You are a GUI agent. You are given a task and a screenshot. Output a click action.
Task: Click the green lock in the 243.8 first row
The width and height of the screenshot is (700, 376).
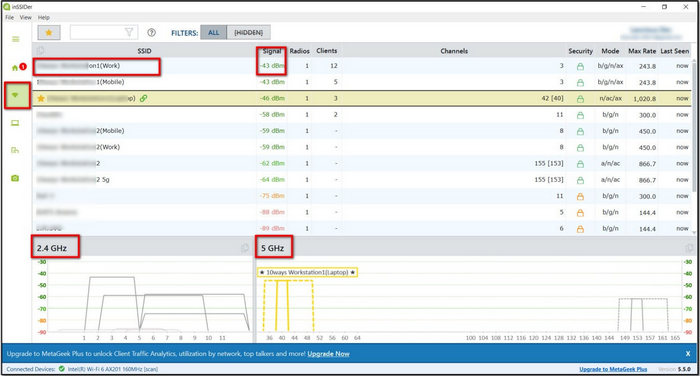tap(580, 67)
